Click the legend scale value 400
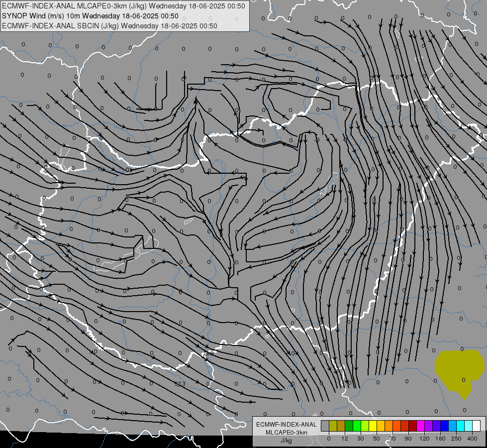Screen dimensions: 487x448 coord(472,439)
